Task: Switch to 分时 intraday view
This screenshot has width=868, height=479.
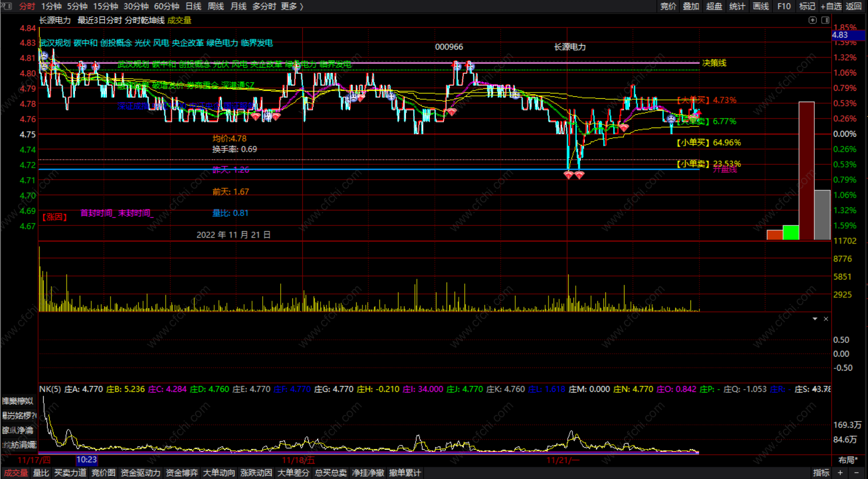Action: 27,6
